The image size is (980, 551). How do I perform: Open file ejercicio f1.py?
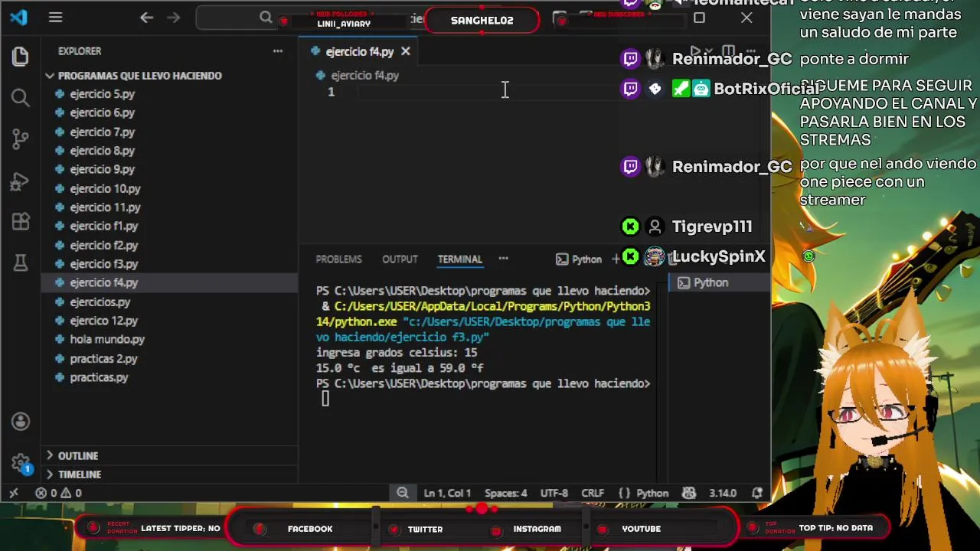103,226
